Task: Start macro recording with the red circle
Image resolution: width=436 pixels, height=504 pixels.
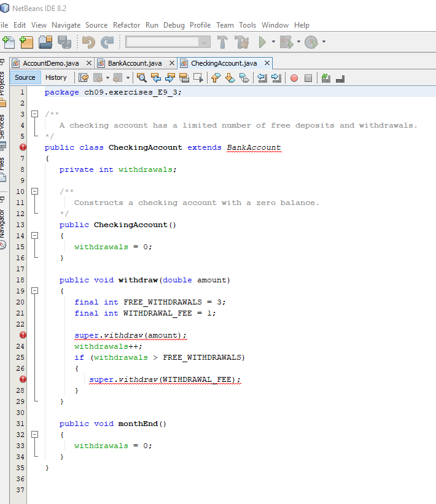Action: click(x=294, y=78)
